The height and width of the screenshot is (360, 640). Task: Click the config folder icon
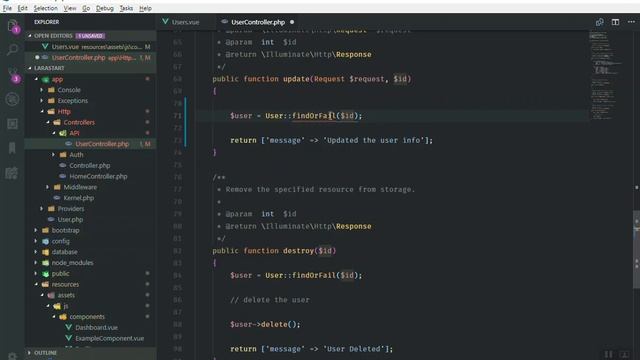click(x=46, y=241)
